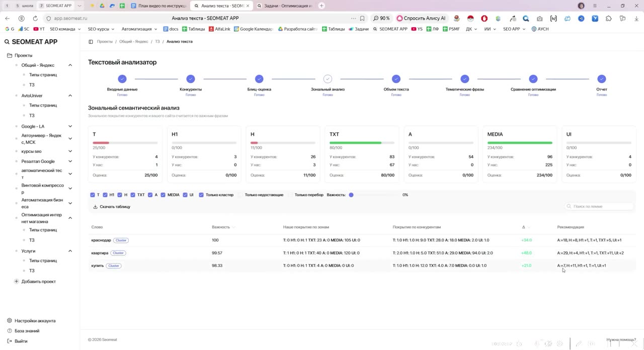
Task: Open the Проекты breadcrumb link
Action: pos(105,42)
